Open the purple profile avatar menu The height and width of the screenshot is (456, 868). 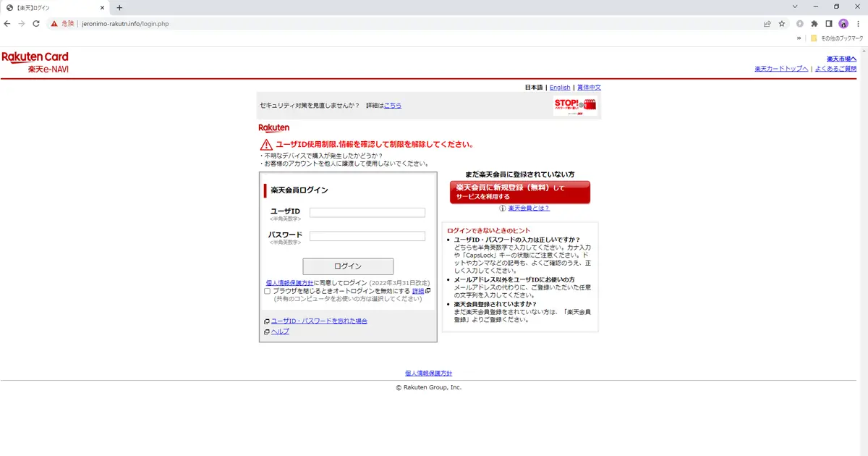click(x=843, y=23)
